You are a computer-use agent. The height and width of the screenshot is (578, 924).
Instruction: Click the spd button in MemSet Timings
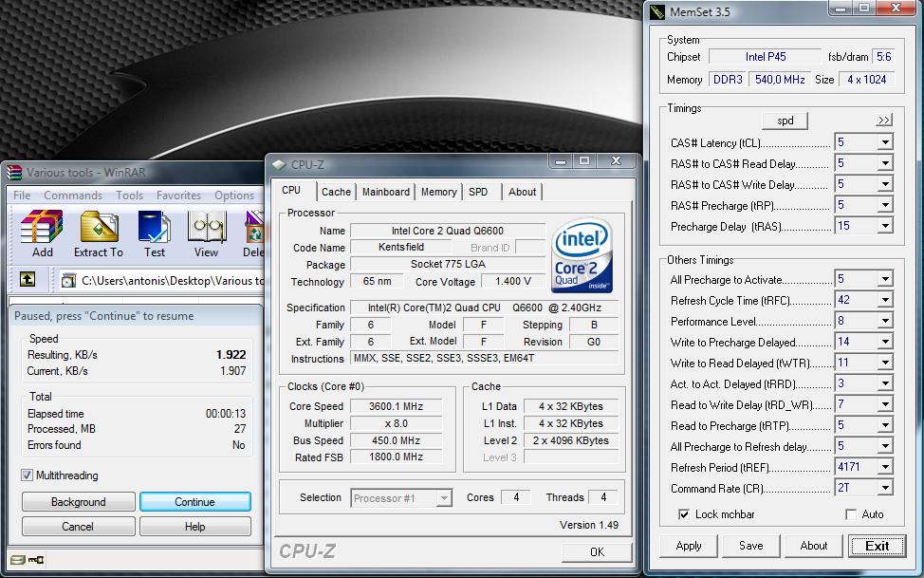pos(785,121)
